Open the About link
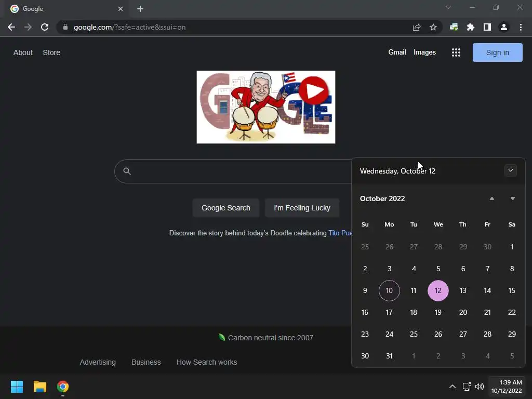Viewport: 532px width, 399px height. (23, 52)
